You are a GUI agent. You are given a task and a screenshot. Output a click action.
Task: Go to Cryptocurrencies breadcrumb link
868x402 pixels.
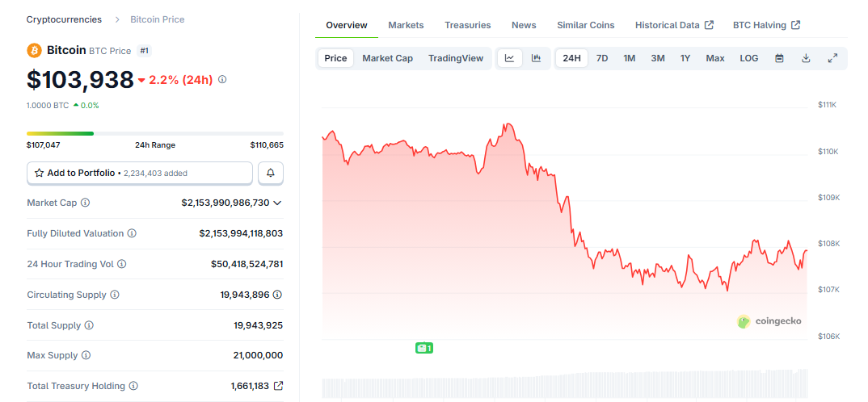(64, 19)
